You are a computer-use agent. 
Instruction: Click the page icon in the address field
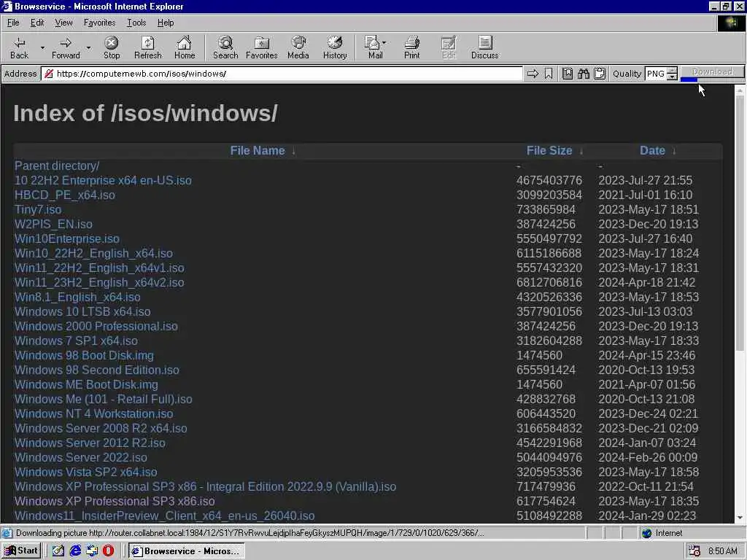(x=48, y=74)
